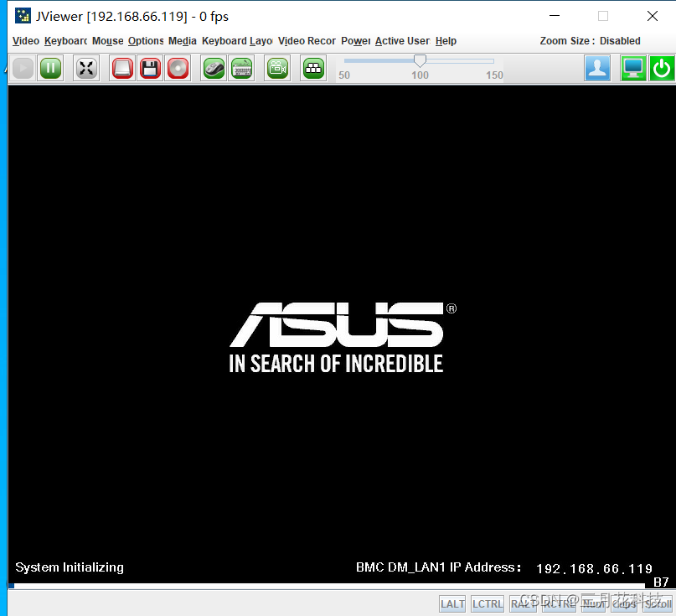The width and height of the screenshot is (676, 616).
Task: Close the JViewer window
Action: pos(653,16)
